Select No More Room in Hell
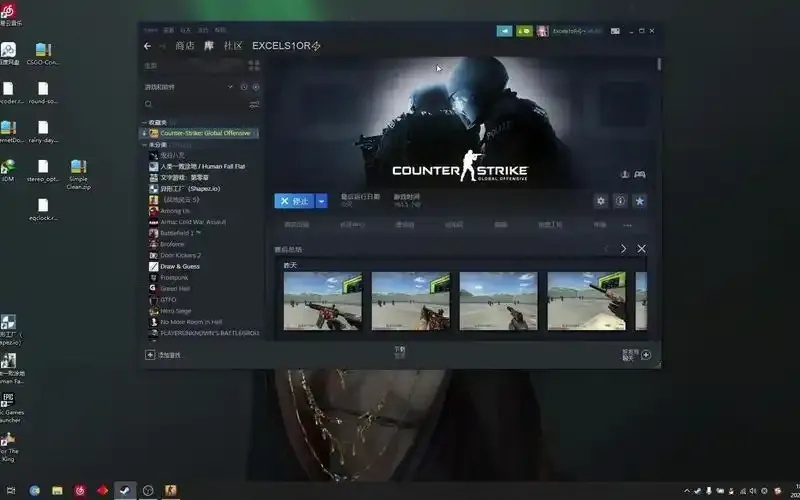Screen dimensions: 800x500 (x=191, y=322)
